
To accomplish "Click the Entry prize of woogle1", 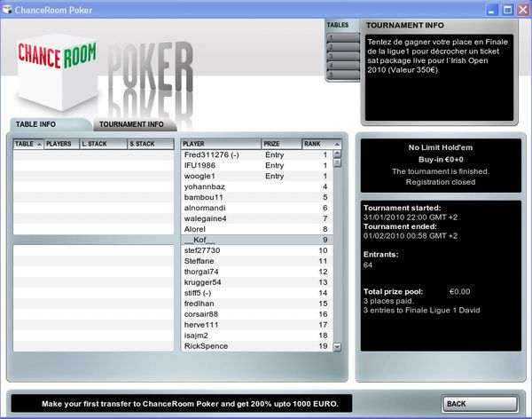I will tap(275, 176).
